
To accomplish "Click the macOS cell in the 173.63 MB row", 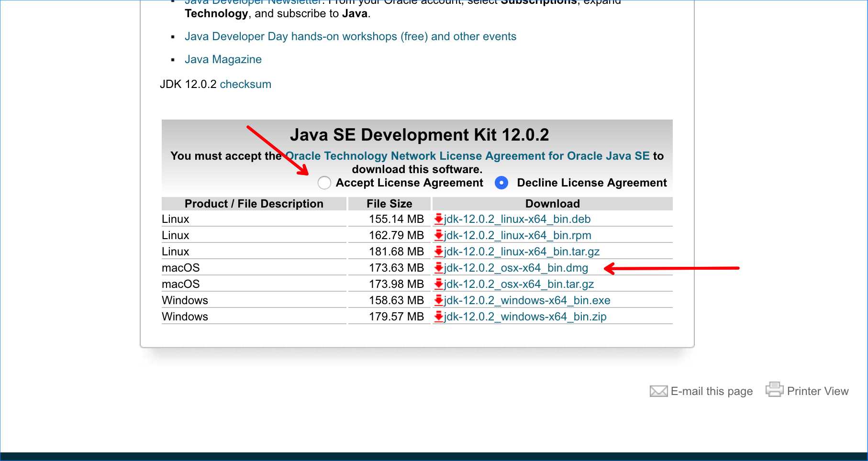I will (254, 268).
